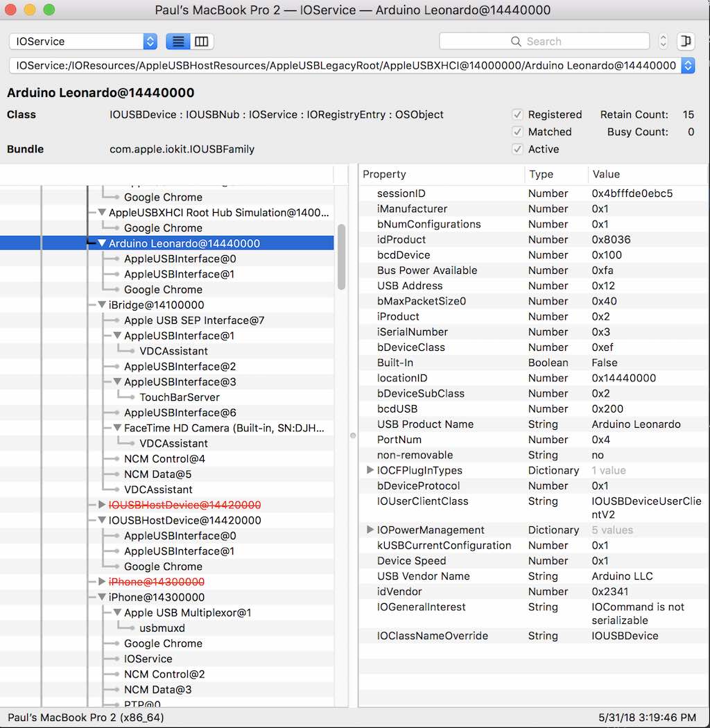Click the tree pane vertical scrollbar

(x=341, y=257)
